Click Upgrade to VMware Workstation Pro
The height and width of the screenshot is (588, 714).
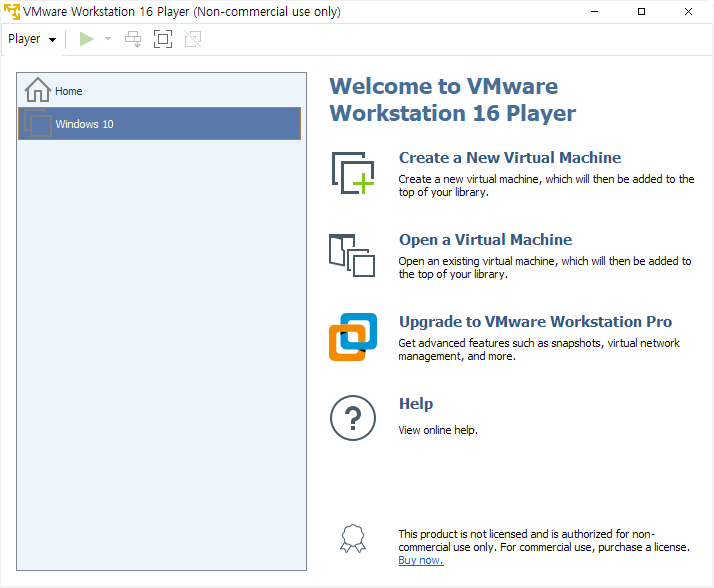[535, 322]
